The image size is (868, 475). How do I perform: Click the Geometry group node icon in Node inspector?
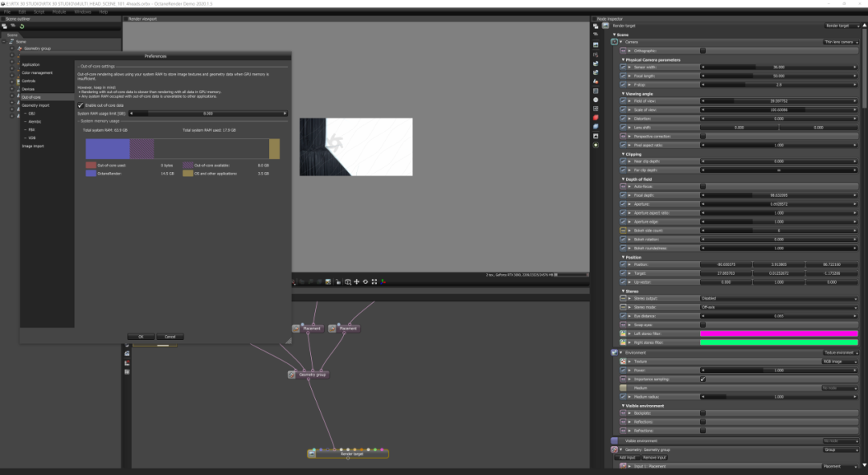coord(615,449)
